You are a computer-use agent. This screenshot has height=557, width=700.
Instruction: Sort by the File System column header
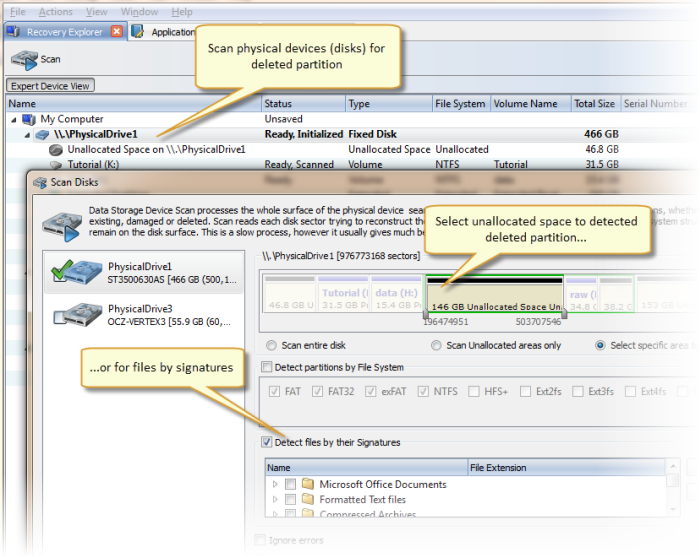click(461, 104)
